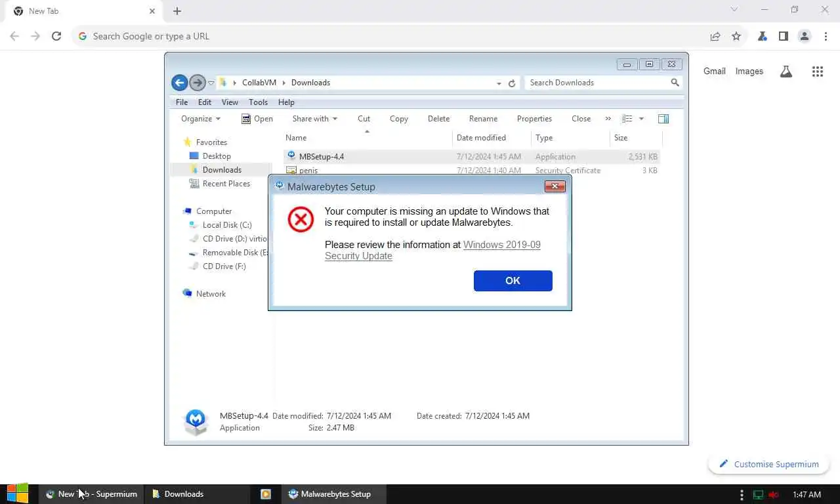Click the search magnifier in explorer
The width and height of the screenshot is (840, 504).
(x=675, y=83)
